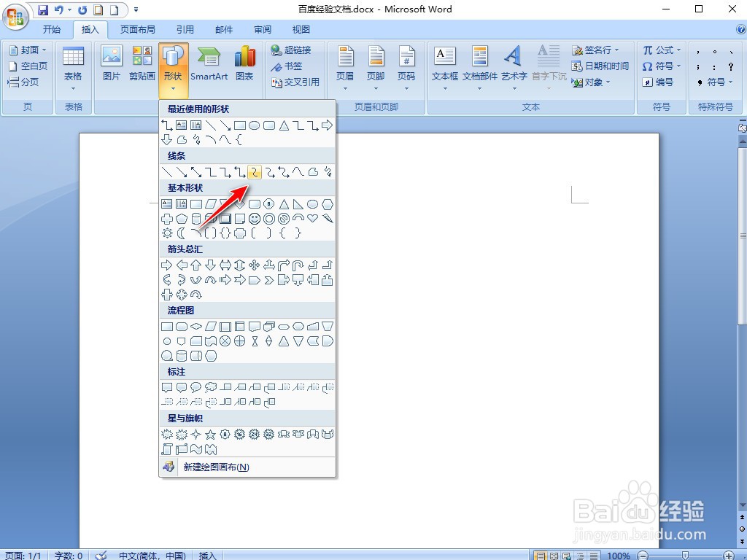The height and width of the screenshot is (560, 747).
Task: Select the Cloud Callout shape
Action: [211, 387]
